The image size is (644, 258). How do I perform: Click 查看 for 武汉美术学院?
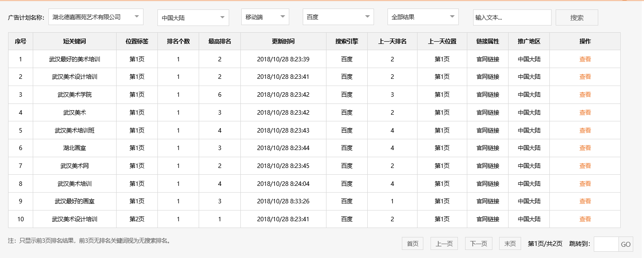pyautogui.click(x=585, y=95)
